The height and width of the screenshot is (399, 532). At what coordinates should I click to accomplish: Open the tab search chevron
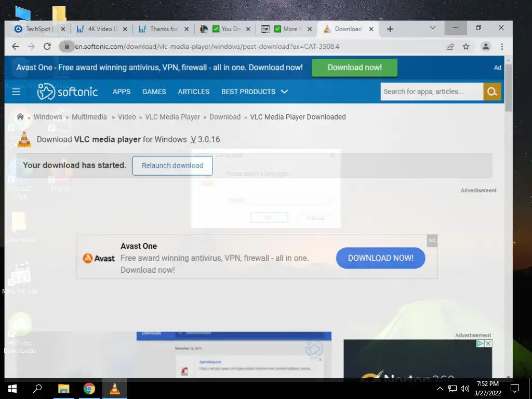click(x=433, y=28)
